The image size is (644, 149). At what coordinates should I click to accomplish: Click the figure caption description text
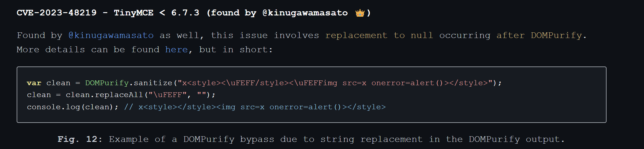tap(337, 139)
